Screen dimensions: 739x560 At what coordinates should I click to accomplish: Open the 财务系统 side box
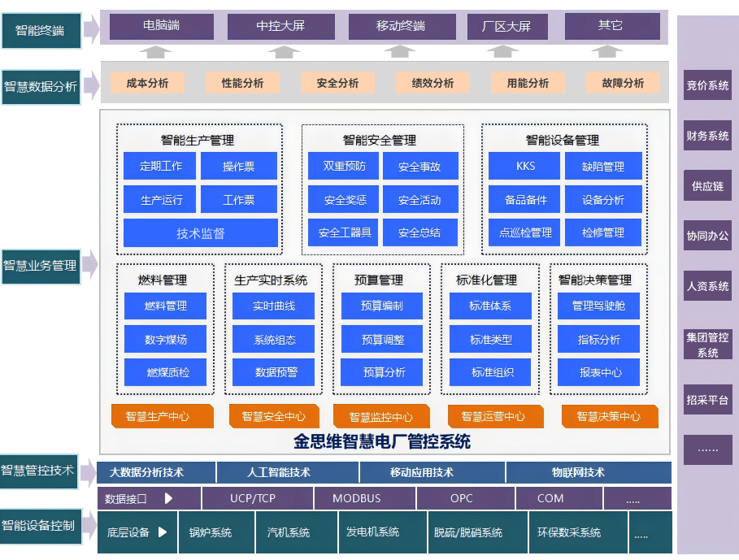pos(707,136)
